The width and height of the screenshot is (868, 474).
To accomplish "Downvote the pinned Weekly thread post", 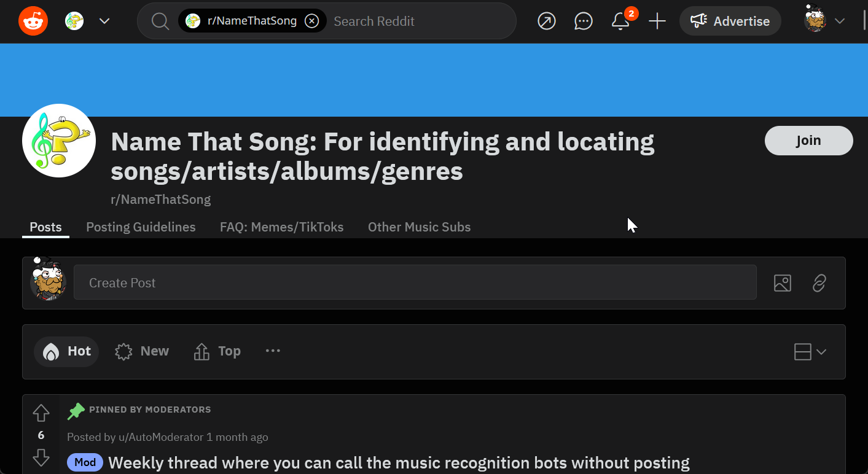I will [41, 457].
